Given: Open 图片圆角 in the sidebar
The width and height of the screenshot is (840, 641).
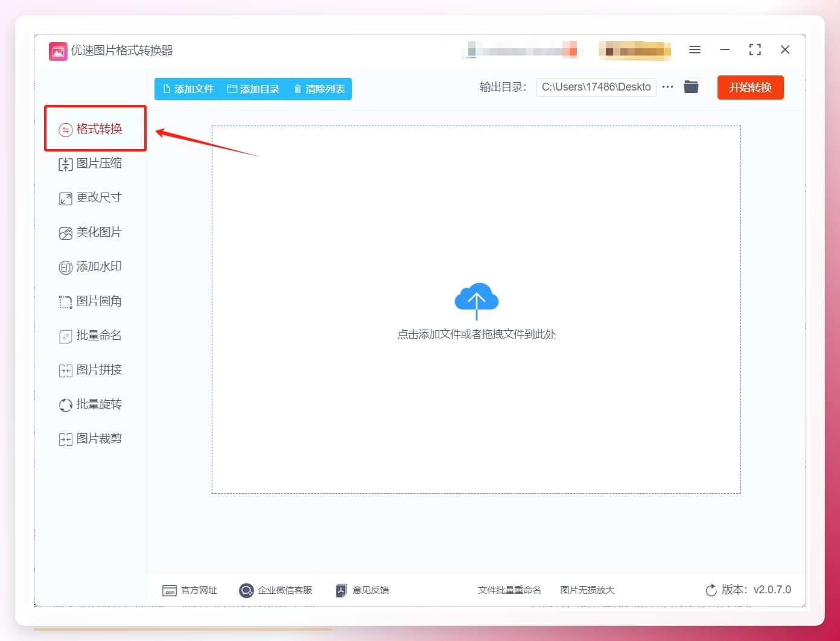Looking at the screenshot, I should pyautogui.click(x=91, y=301).
